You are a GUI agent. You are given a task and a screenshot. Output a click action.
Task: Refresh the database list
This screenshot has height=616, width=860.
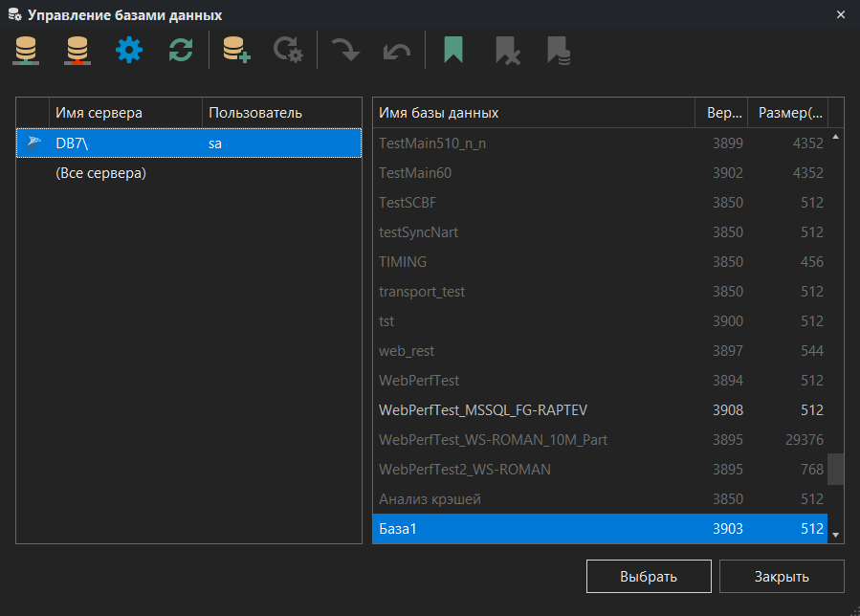pyautogui.click(x=180, y=49)
